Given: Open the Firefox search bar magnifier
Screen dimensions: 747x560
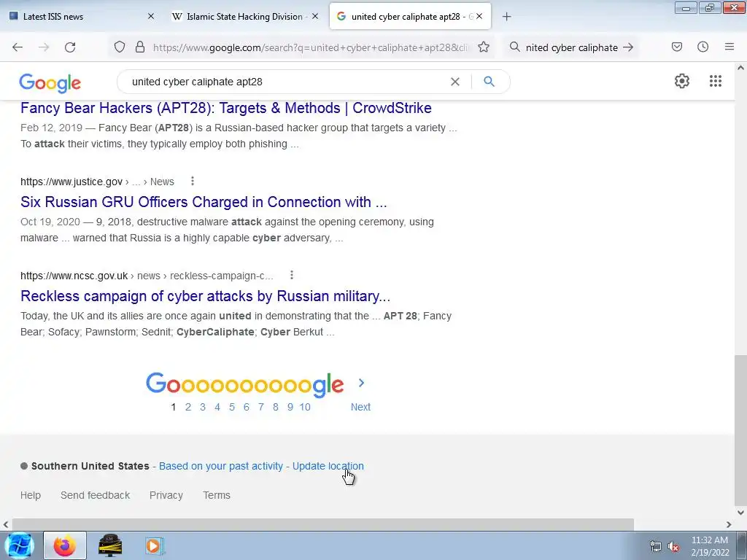Looking at the screenshot, I should [514, 47].
